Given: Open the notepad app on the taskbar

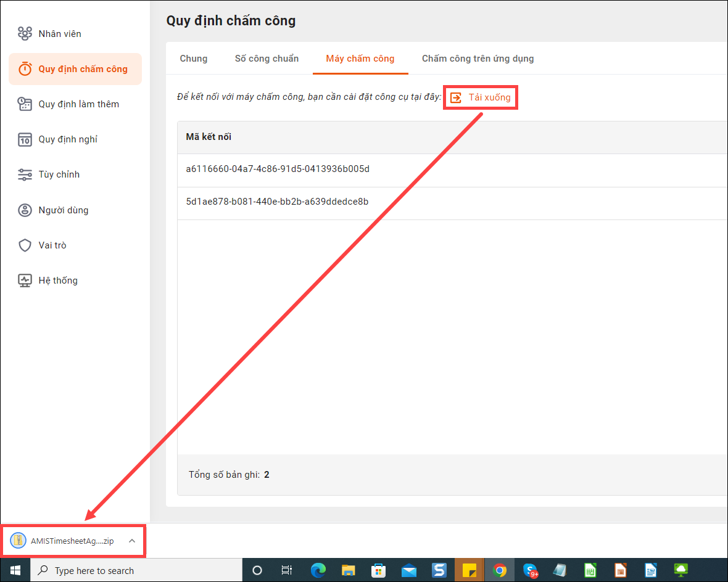Looking at the screenshot, I should pyautogui.click(x=560, y=570).
